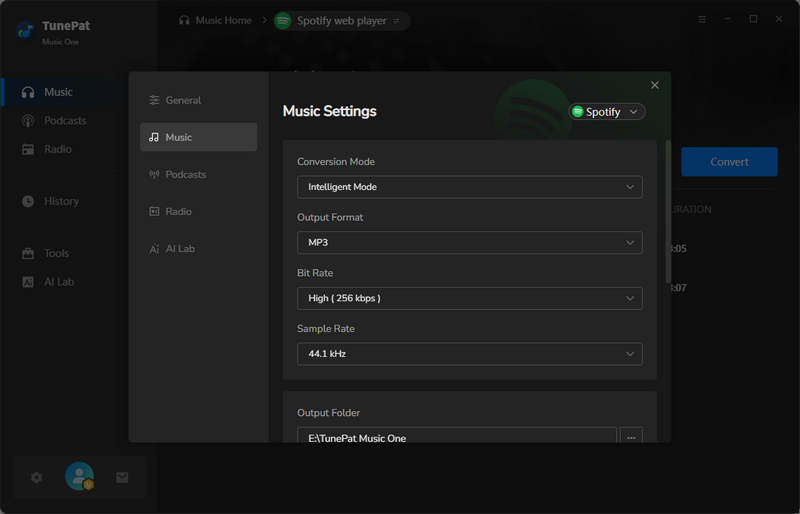Expand the Output Format MP3 dropdown
The image size is (800, 514).
coord(469,242)
